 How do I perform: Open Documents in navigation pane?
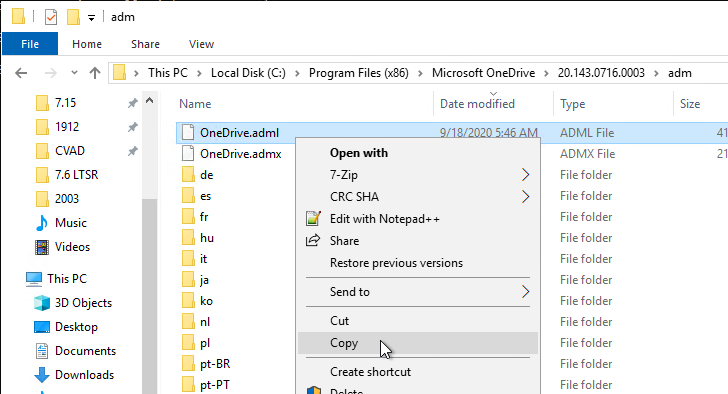point(85,351)
